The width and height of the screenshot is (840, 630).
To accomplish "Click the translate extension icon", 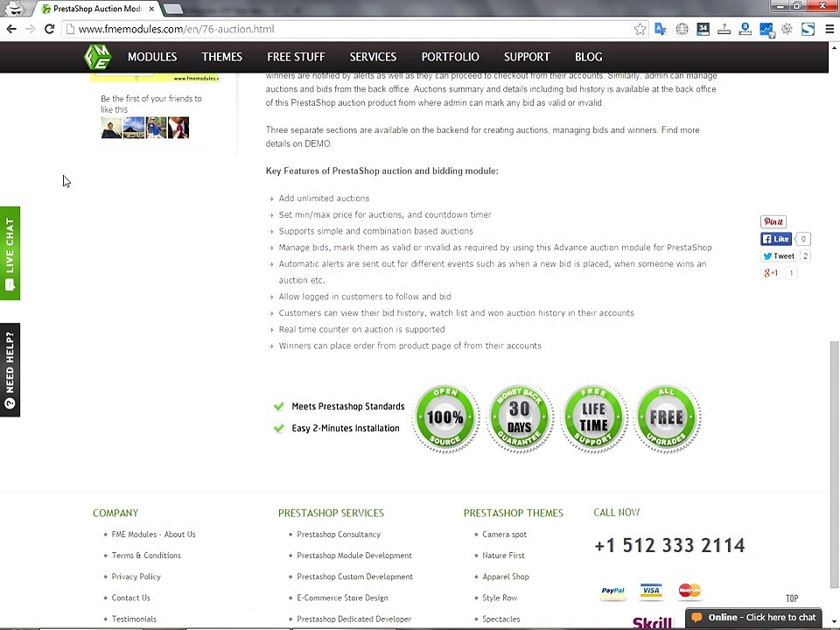I will [x=661, y=29].
